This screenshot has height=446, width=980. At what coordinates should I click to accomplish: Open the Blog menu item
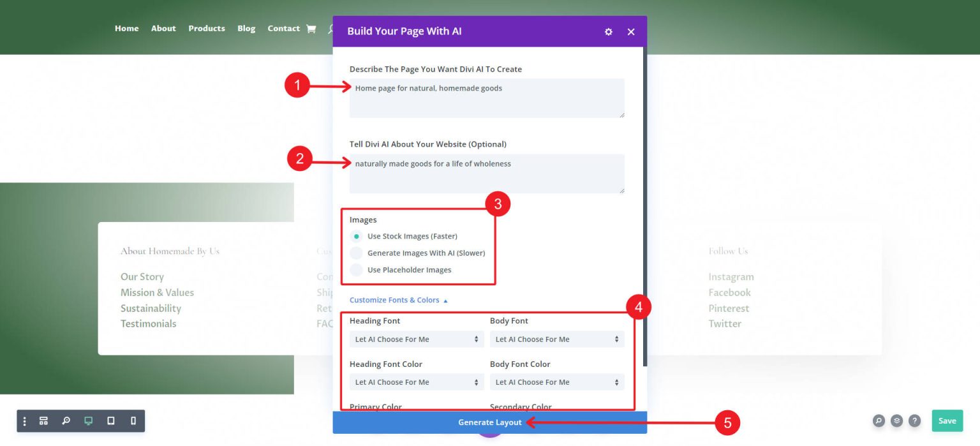[x=246, y=29]
